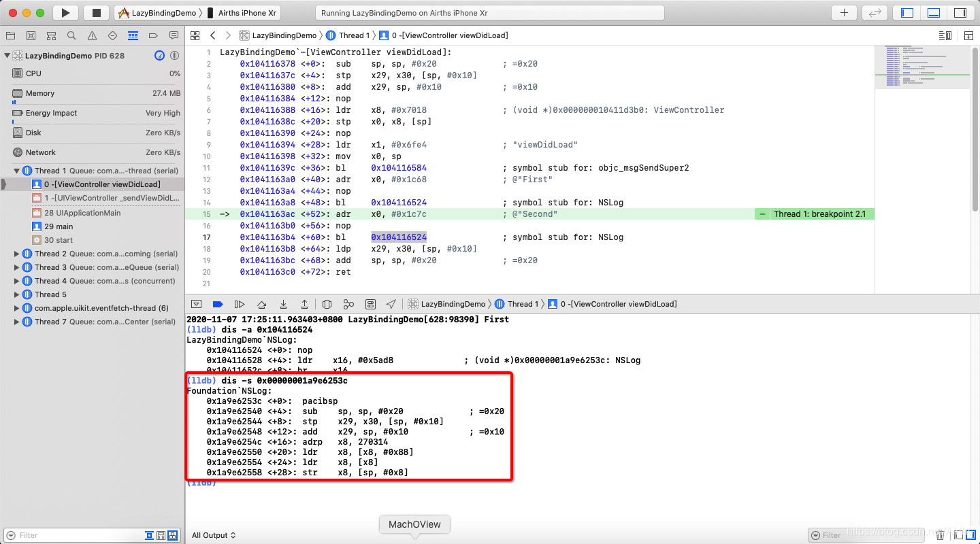This screenshot has width=980, height=544.
Task: Open the Test navigator diamond icon
Action: [x=112, y=35]
